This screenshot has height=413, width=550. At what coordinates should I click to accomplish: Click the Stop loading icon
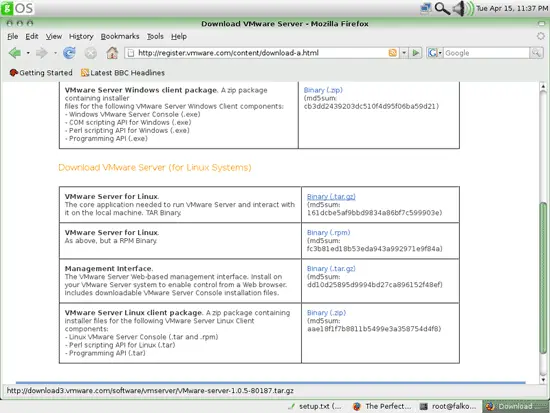pos(90,53)
